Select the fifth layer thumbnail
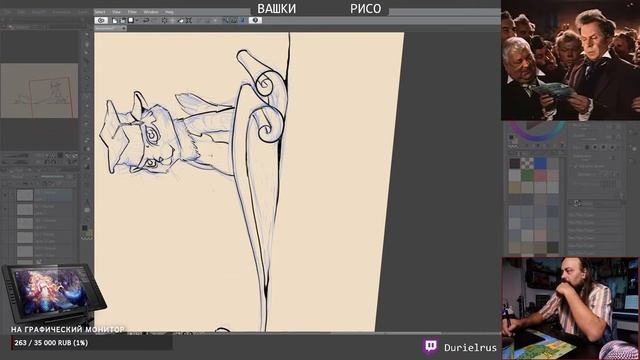 point(25,251)
